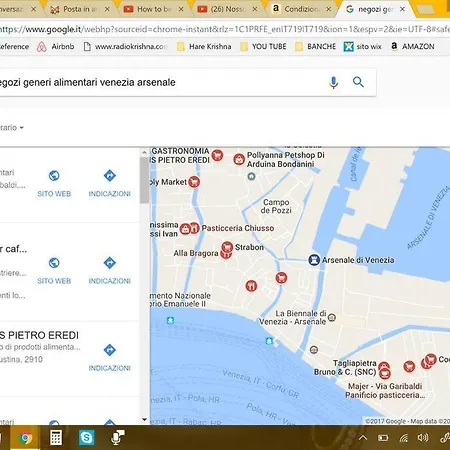Open the YOU TUBE bookmarks folder
This screenshot has height=450, width=450.
point(263,46)
